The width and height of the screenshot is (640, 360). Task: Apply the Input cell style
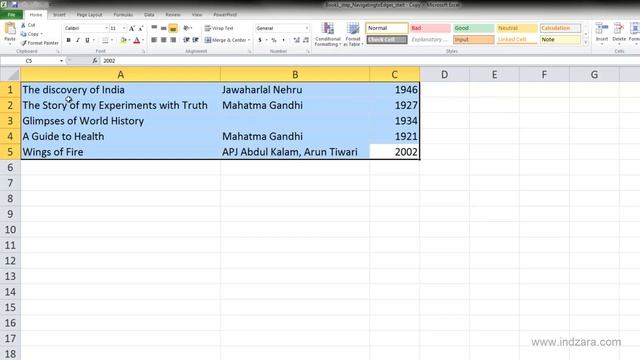473,40
